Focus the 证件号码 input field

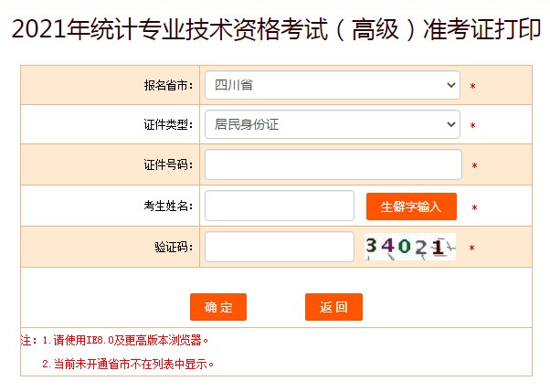(x=333, y=164)
